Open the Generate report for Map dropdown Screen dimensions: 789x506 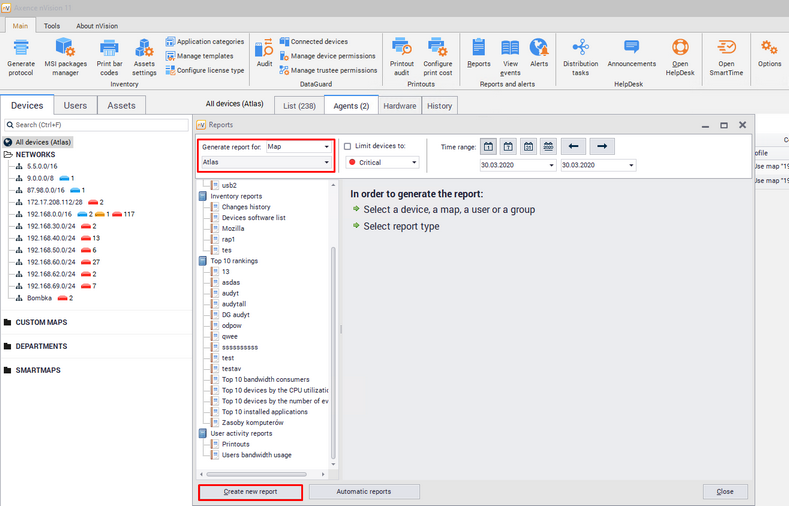(x=298, y=146)
